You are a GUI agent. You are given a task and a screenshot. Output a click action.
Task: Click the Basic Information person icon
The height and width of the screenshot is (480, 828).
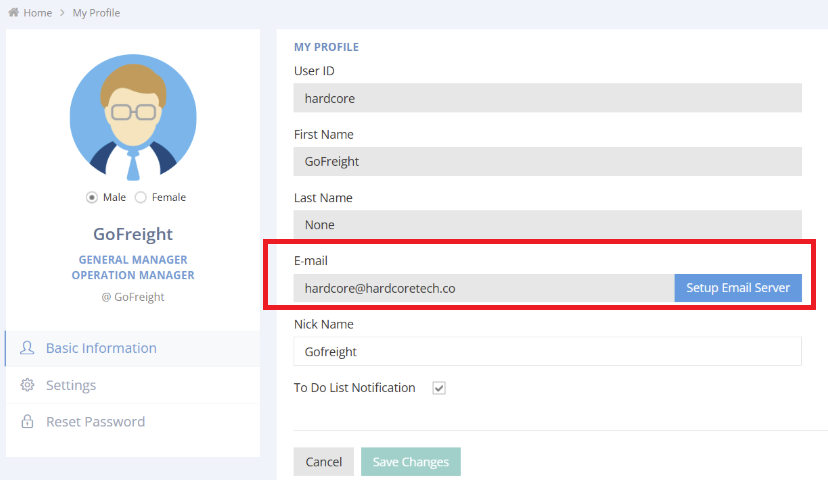28,348
